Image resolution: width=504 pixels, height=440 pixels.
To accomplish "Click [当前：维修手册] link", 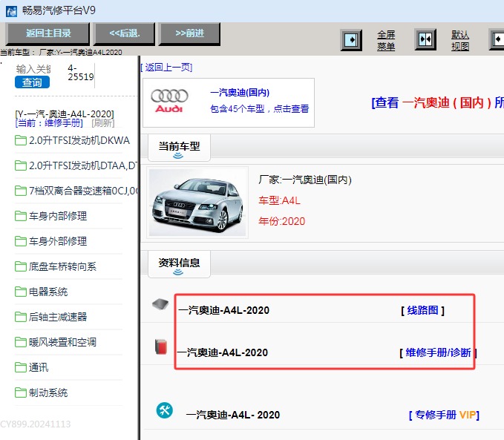I will point(49,122).
